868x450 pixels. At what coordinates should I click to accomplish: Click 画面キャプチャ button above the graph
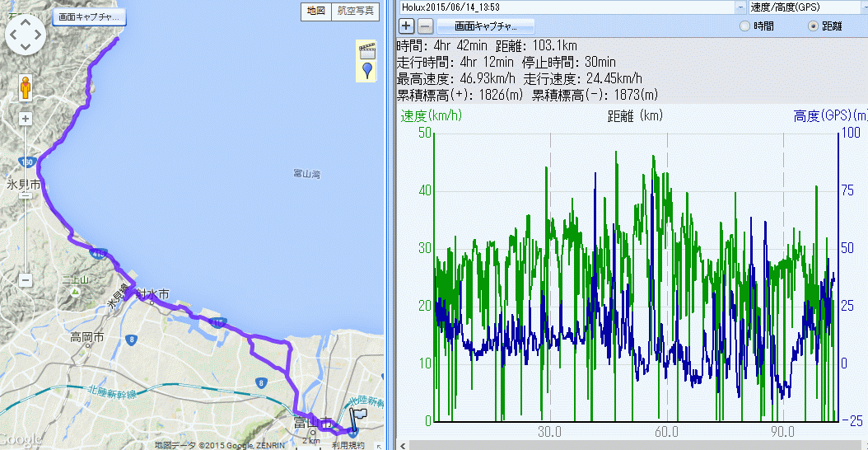(x=486, y=26)
